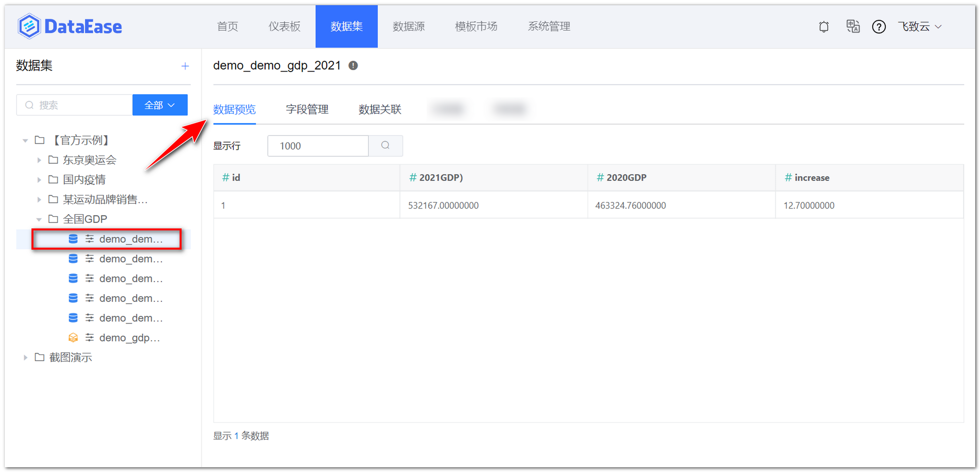Collapse the 全国GDP folder

[39, 219]
